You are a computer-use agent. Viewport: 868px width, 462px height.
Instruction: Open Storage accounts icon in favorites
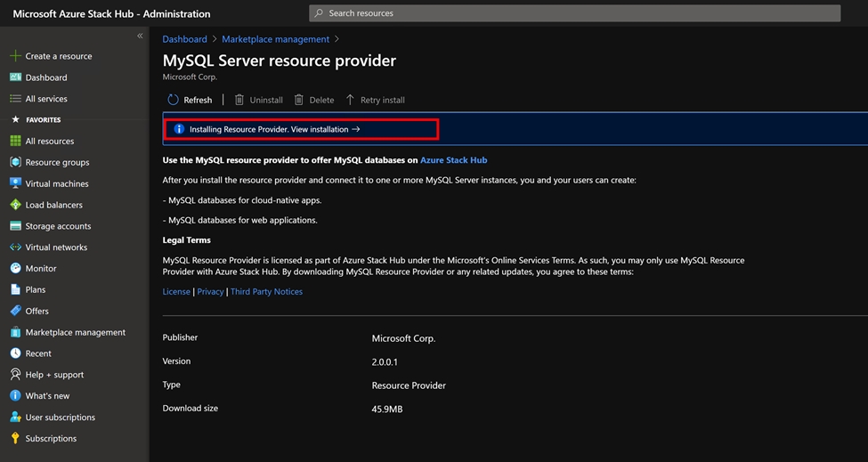(x=15, y=226)
